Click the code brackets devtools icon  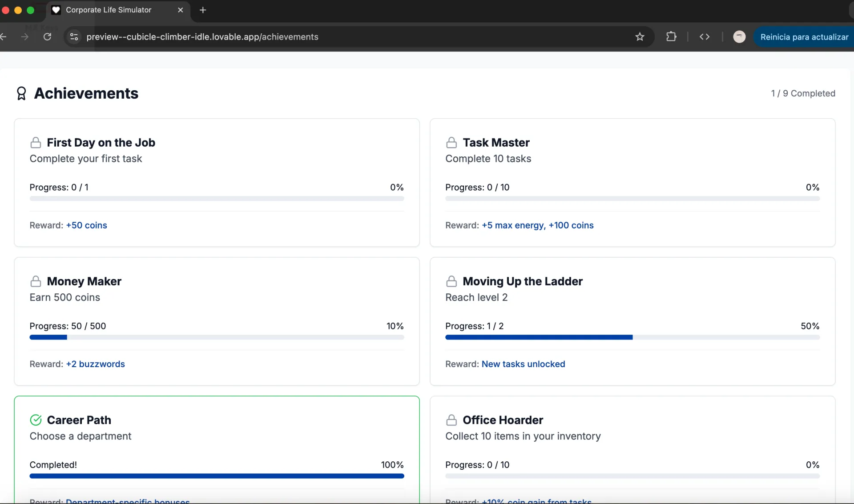tap(705, 37)
